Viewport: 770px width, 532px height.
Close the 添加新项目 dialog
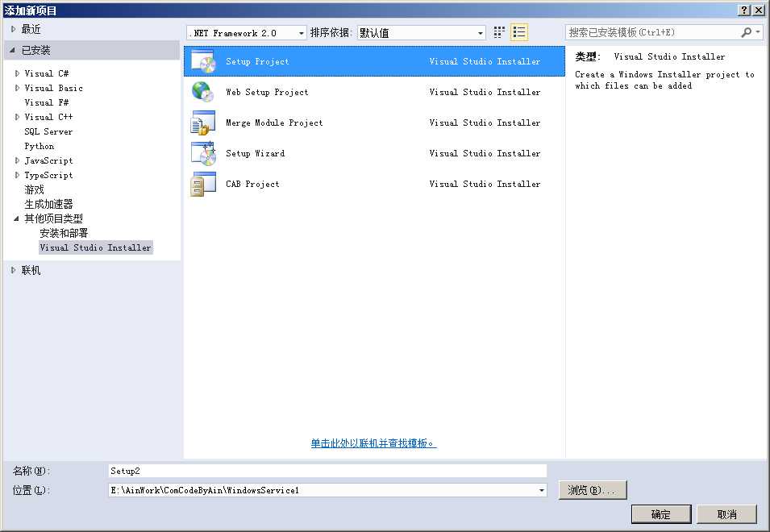click(759, 10)
